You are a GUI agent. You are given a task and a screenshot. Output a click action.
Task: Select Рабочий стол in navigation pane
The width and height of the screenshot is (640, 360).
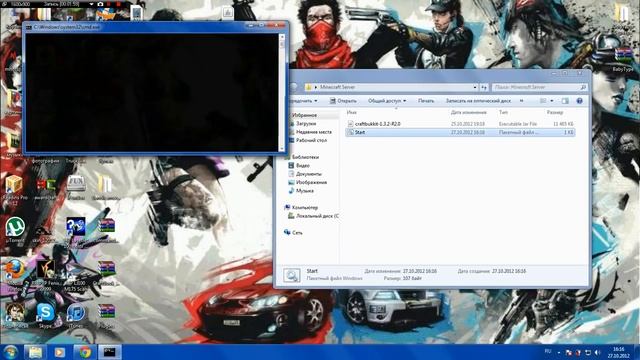click(311, 140)
